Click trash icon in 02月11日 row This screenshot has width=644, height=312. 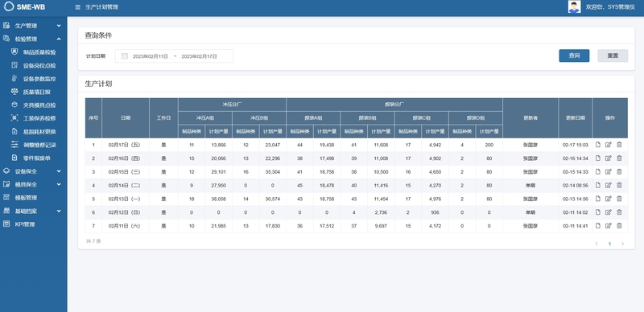(x=619, y=226)
